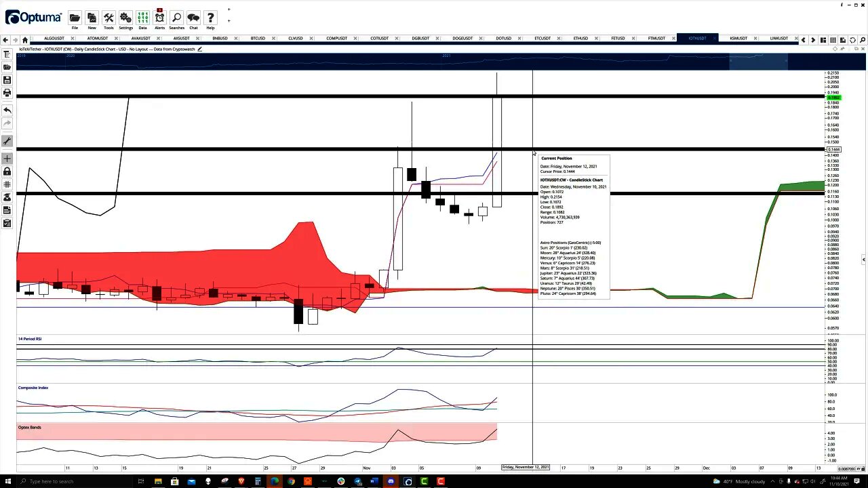
Task: Click the tile layout icon near tab arrows
Action: [x=823, y=40]
